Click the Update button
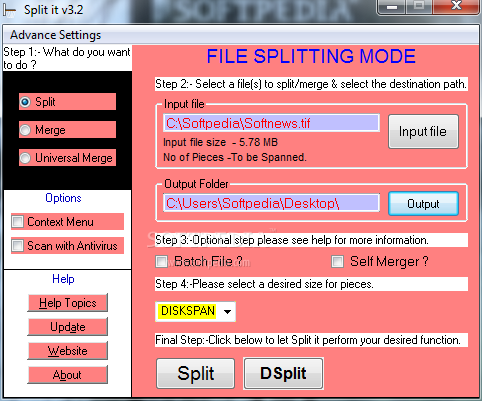 point(68,327)
